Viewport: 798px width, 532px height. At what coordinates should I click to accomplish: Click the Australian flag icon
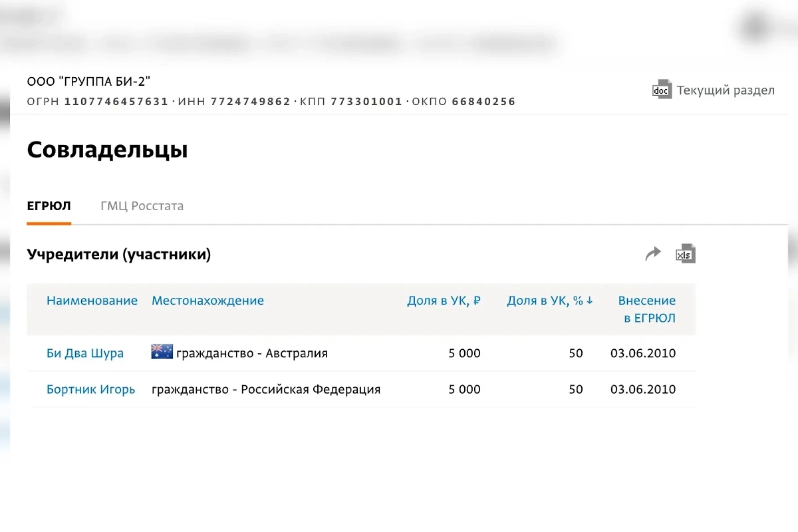(x=160, y=352)
